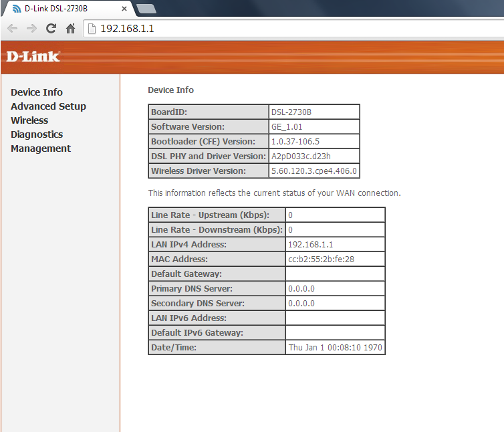The height and width of the screenshot is (432, 504).
Task: Select MAC address cc:b2:55:2b:fe:28
Action: click(321, 259)
